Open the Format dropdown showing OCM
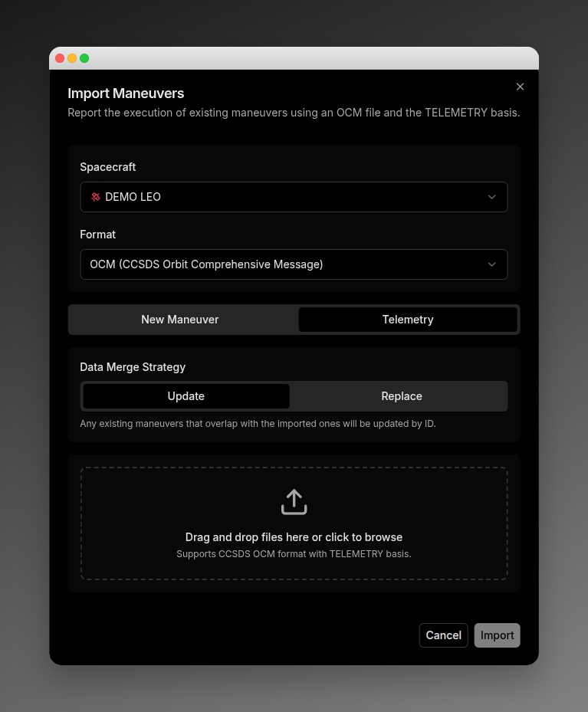 click(x=294, y=264)
